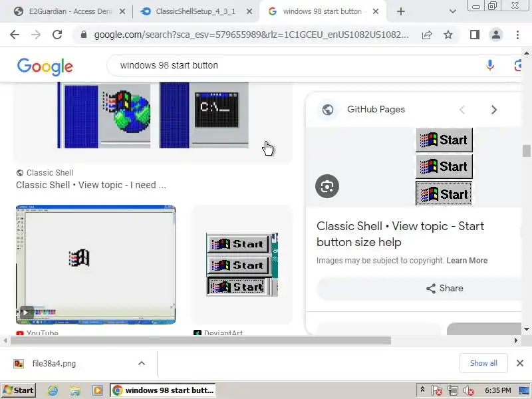Close the windows 98 start button tab
Screen dimensions: 532x399
tap(376, 11)
